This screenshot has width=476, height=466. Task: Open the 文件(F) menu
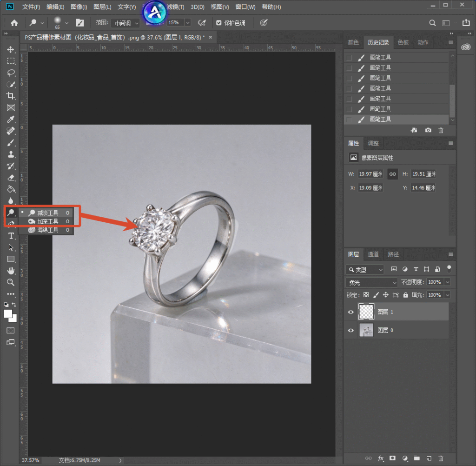pos(31,7)
